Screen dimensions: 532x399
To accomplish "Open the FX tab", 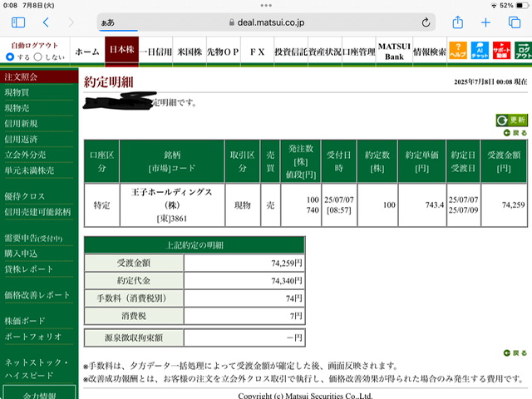I will [x=257, y=52].
